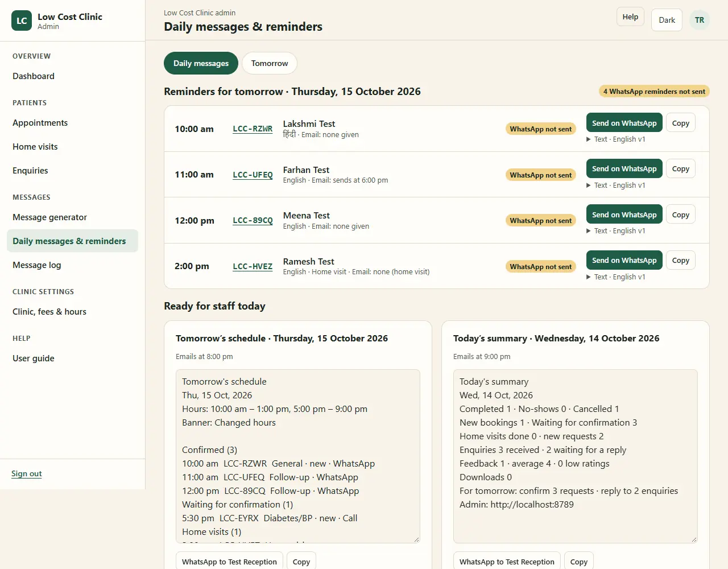Open Message generator page
The image size is (728, 569).
coord(72,217)
